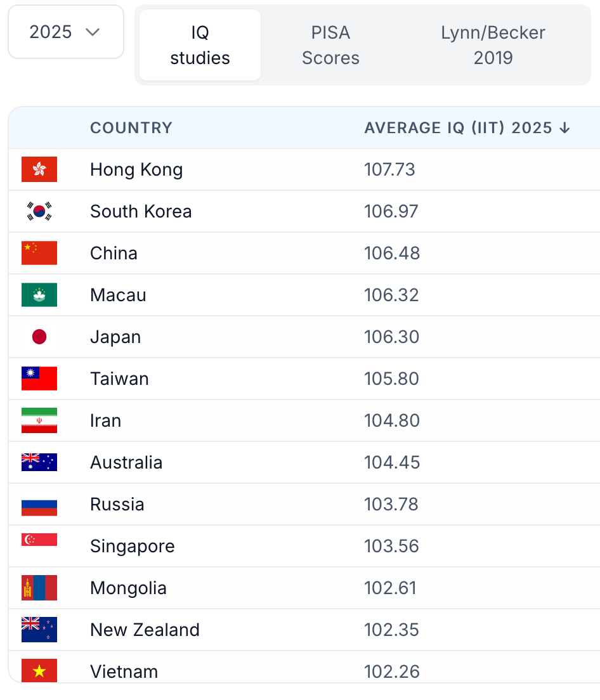Open the Vietnam country link
Screen dimensions: 600x700
124,671
